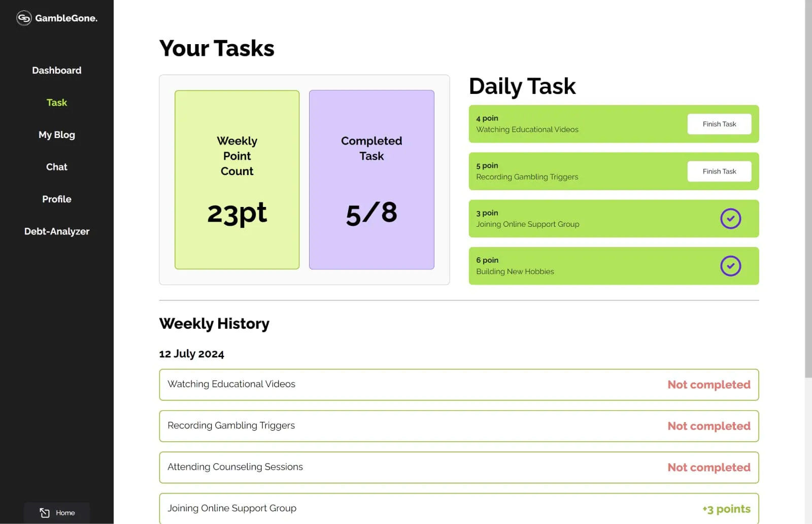Click Finish Task for Watching Educational Videos

[x=719, y=124]
